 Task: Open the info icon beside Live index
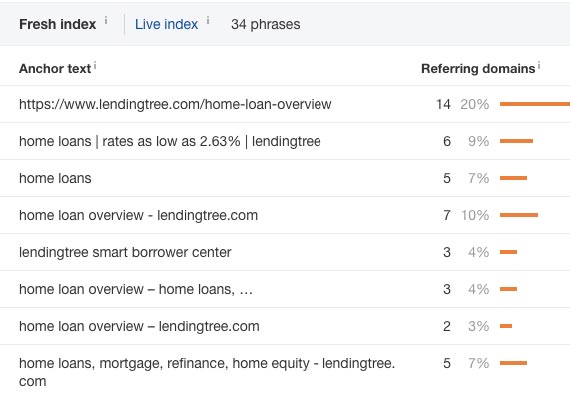coord(208,20)
